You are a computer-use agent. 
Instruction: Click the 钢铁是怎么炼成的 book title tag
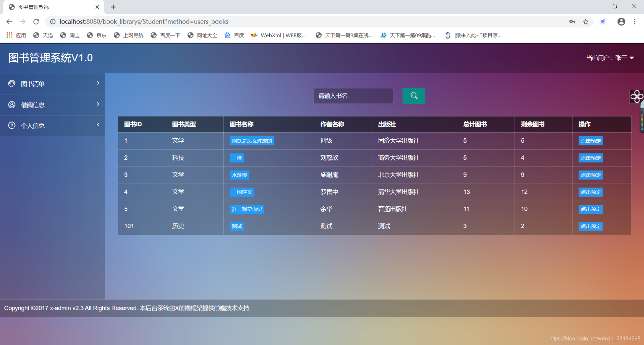252,141
